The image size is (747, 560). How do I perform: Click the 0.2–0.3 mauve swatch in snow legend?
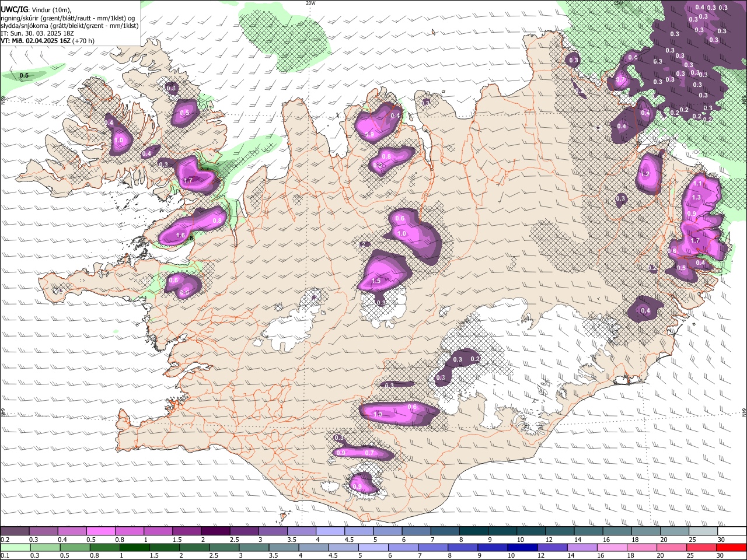coord(15,531)
